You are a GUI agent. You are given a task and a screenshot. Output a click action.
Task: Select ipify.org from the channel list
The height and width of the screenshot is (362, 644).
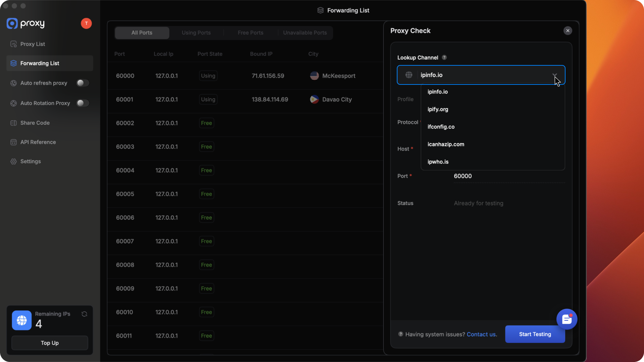point(438,109)
